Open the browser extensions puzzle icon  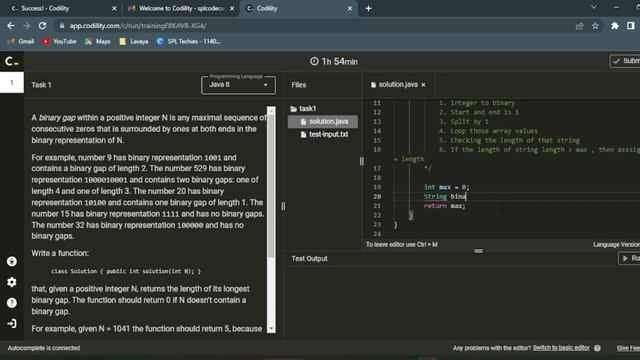[615, 26]
